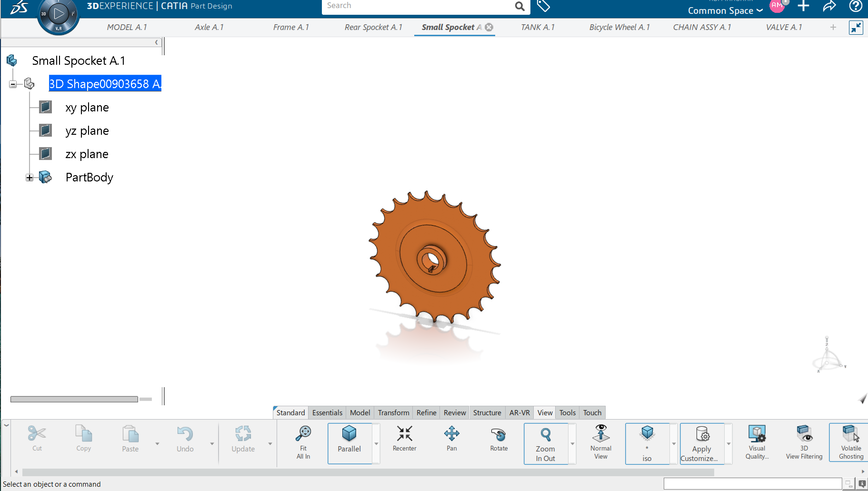Open the Paste dropdown arrow
Image resolution: width=868 pixels, height=491 pixels.
pos(157,444)
